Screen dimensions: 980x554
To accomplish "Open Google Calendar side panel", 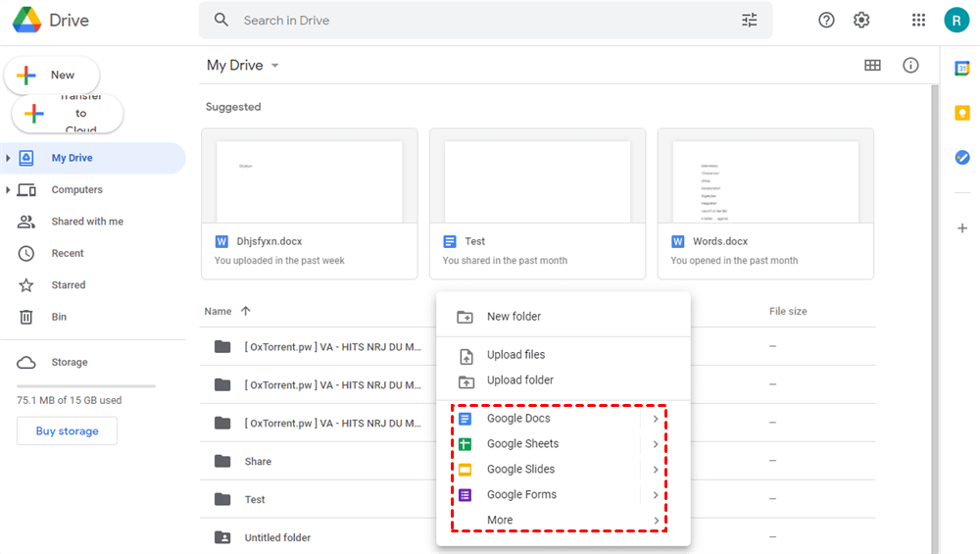I will click(962, 69).
